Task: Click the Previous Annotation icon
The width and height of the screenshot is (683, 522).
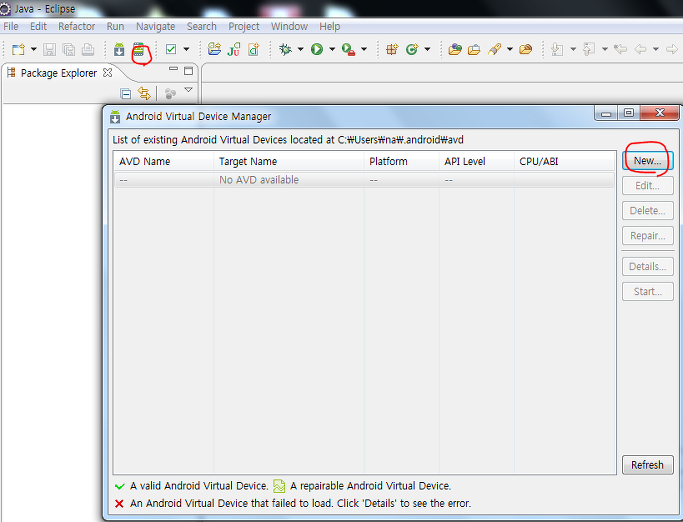Action: coord(589,49)
